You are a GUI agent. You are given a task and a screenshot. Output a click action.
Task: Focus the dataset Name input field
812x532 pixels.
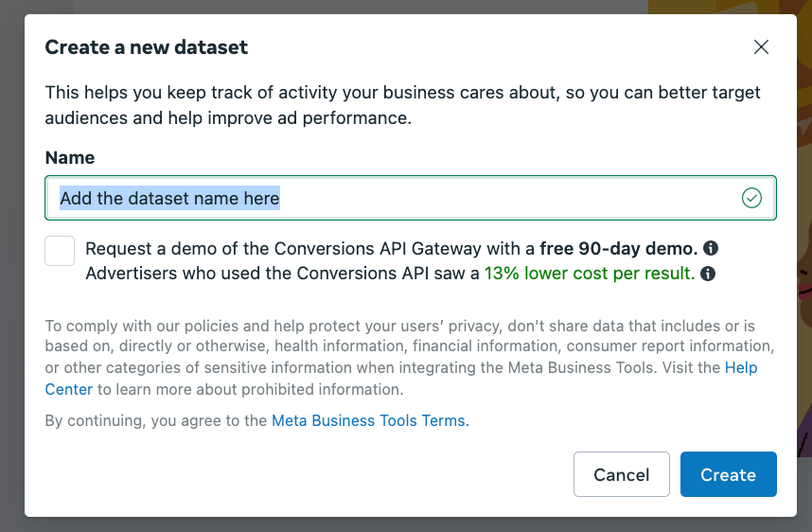(x=411, y=198)
